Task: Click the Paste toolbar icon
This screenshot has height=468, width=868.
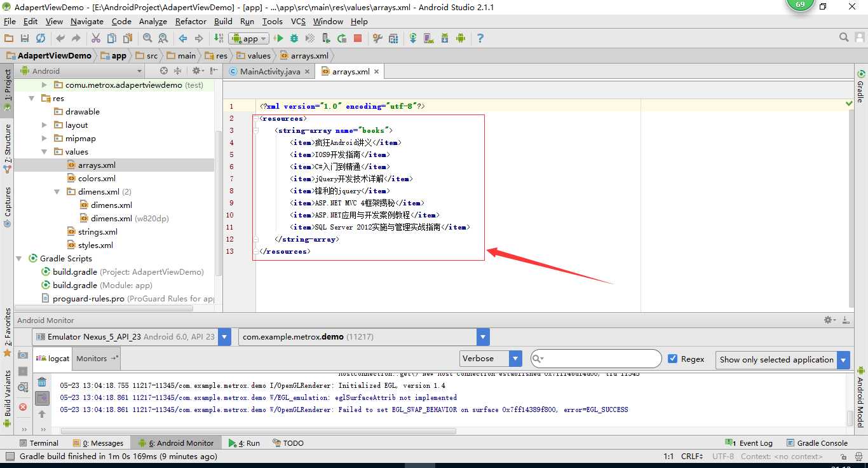Action: pos(127,39)
